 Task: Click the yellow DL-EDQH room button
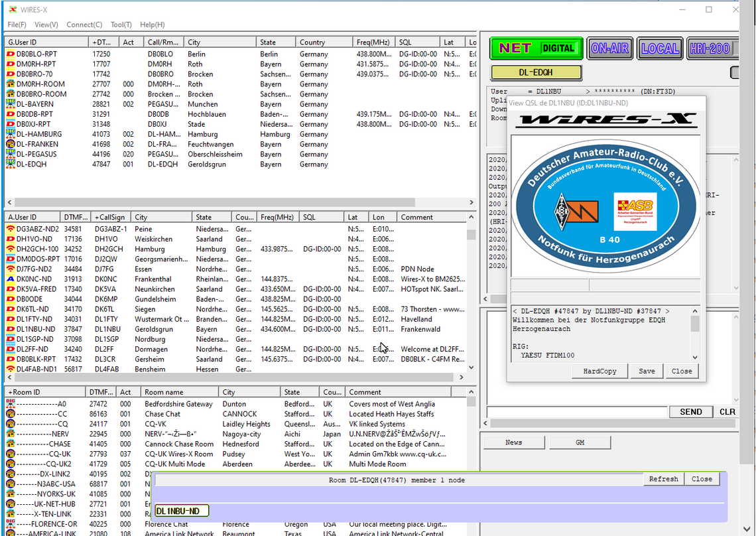[536, 72]
